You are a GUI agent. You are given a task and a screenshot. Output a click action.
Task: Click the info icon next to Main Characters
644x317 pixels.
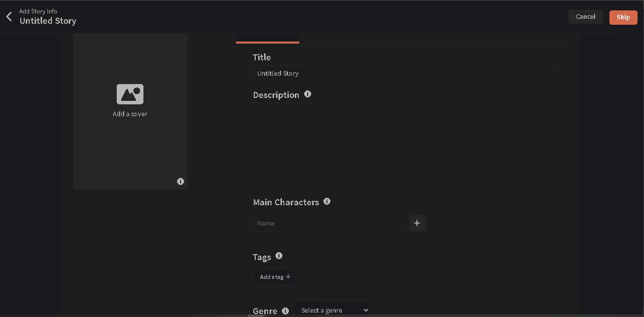327,201
